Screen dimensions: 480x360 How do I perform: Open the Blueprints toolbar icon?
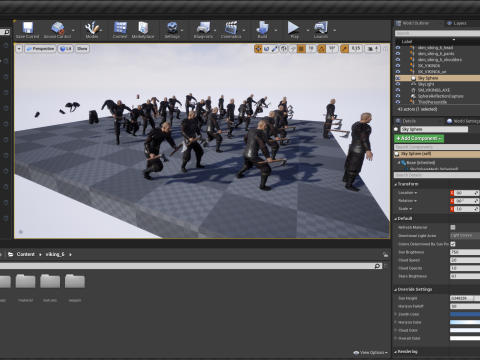(203, 28)
